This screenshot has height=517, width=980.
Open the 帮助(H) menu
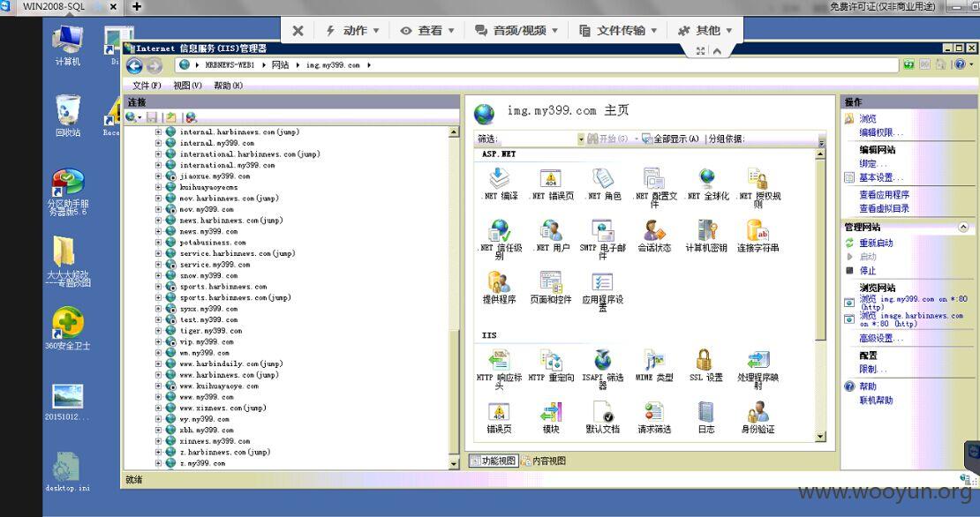point(228,86)
